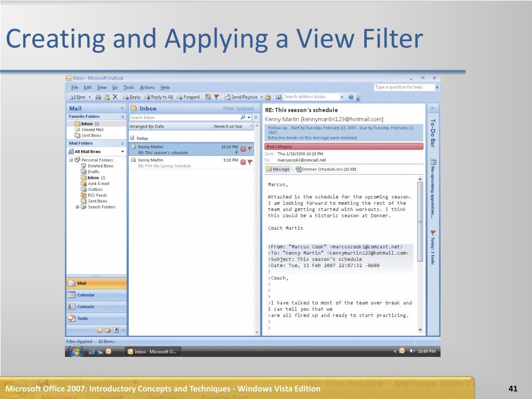Screen dimensions: 532x399
Task: Click the Follow Up flag toolbar icon
Action: point(217,97)
